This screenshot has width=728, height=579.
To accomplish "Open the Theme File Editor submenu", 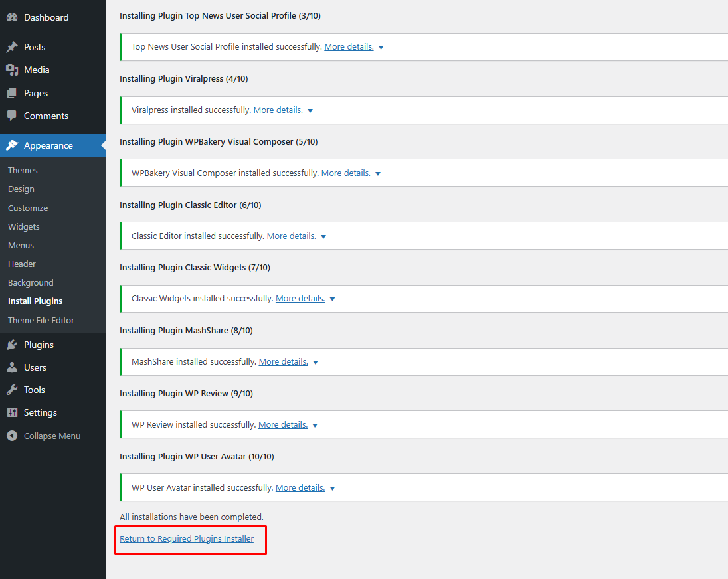I will (x=41, y=320).
